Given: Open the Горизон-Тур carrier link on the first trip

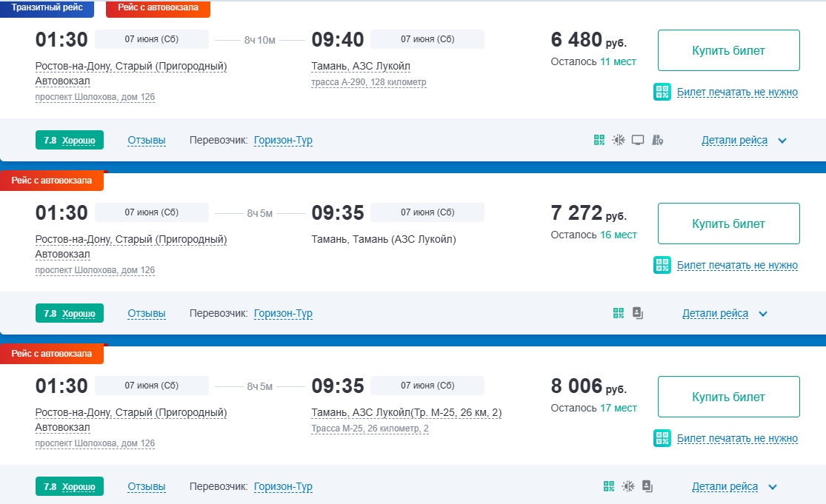Looking at the screenshot, I should (x=283, y=141).
